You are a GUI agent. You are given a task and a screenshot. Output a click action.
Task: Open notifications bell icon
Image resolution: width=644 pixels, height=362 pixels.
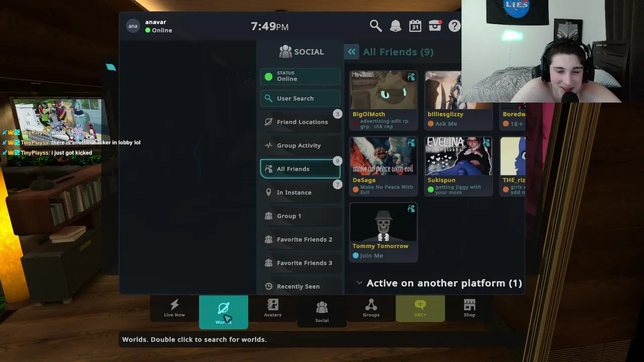[395, 26]
